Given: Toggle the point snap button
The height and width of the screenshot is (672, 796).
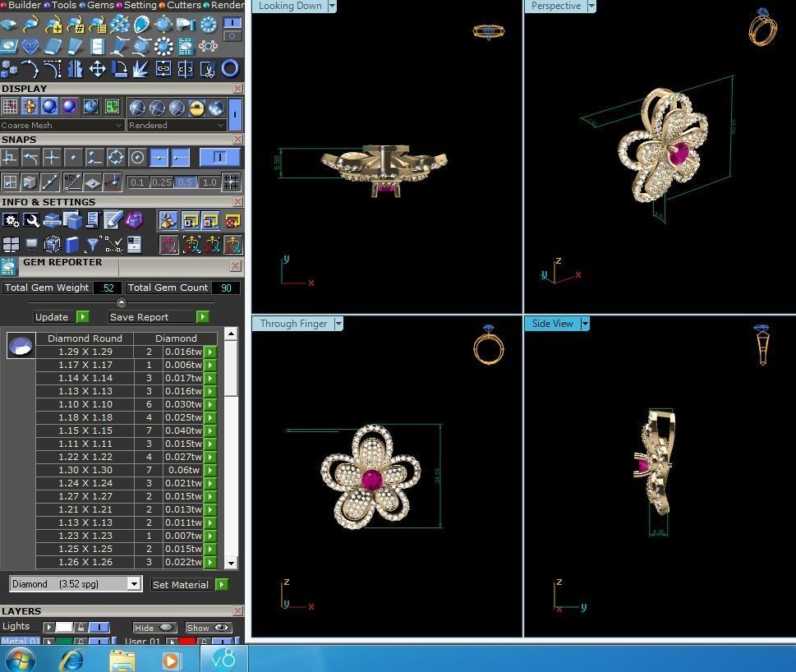Looking at the screenshot, I should (x=73, y=158).
